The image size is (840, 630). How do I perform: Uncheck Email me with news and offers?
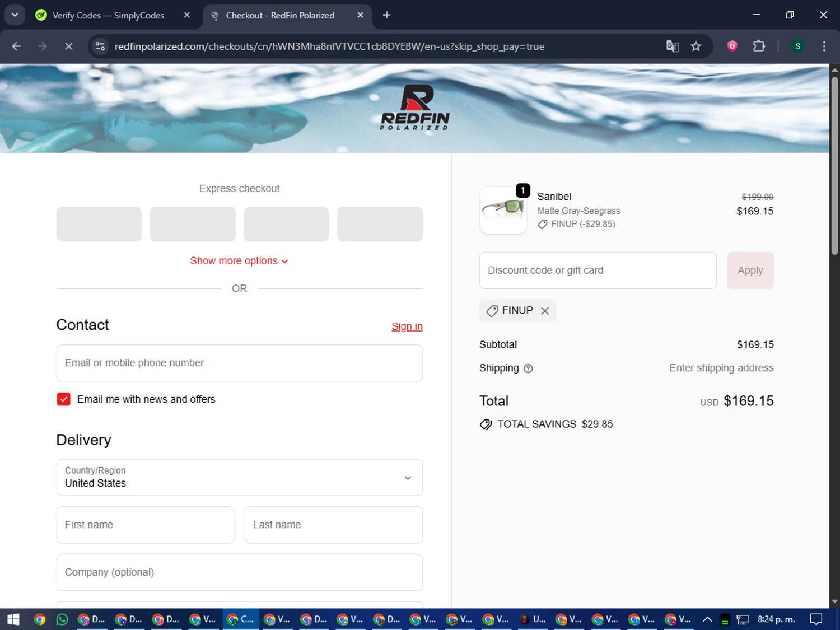64,399
